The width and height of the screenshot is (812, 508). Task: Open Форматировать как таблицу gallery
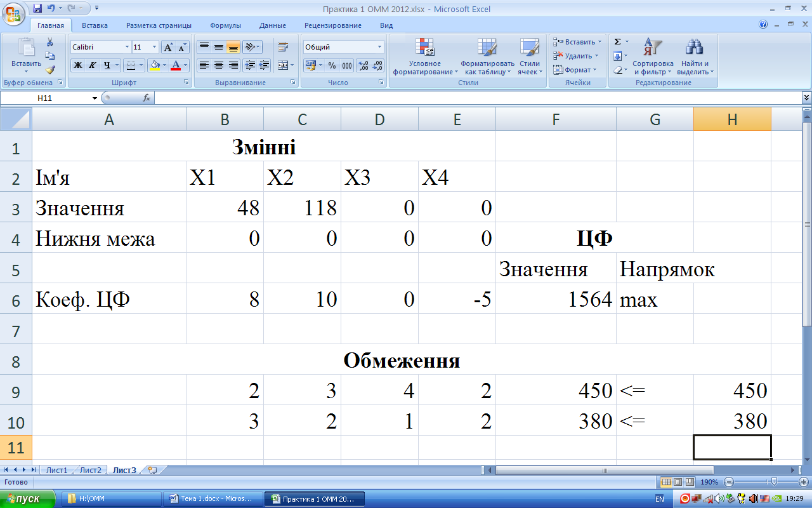click(487, 57)
